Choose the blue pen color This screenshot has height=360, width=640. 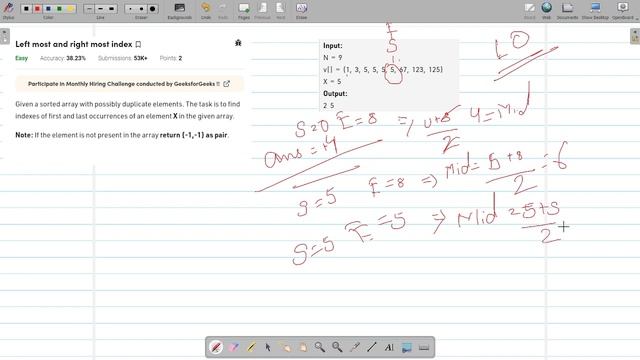click(x=49, y=9)
